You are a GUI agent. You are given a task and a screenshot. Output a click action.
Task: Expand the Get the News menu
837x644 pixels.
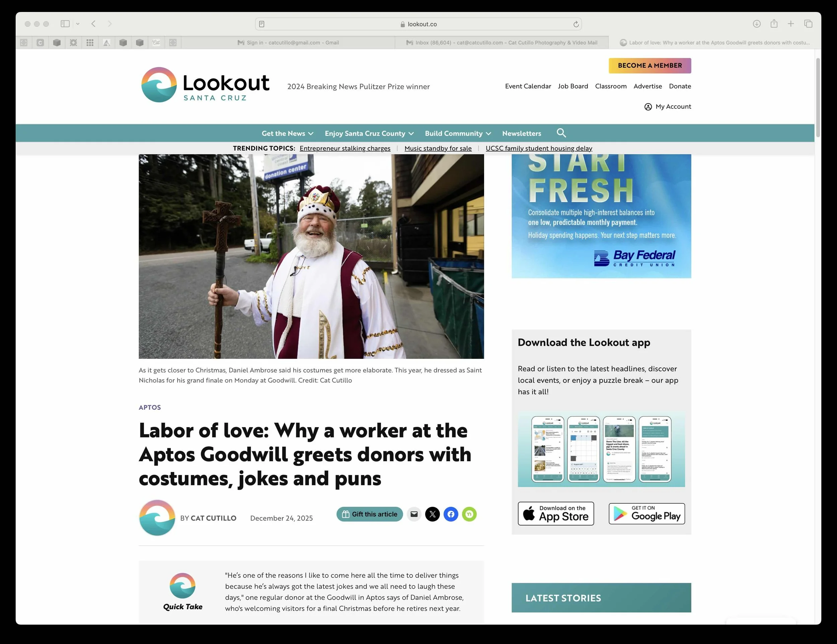pyautogui.click(x=288, y=133)
